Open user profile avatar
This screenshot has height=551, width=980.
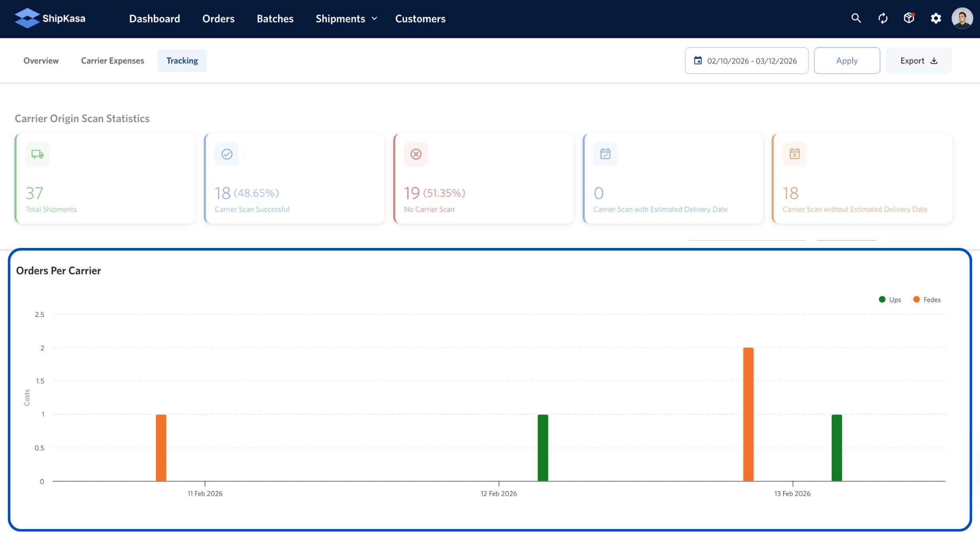pos(962,18)
